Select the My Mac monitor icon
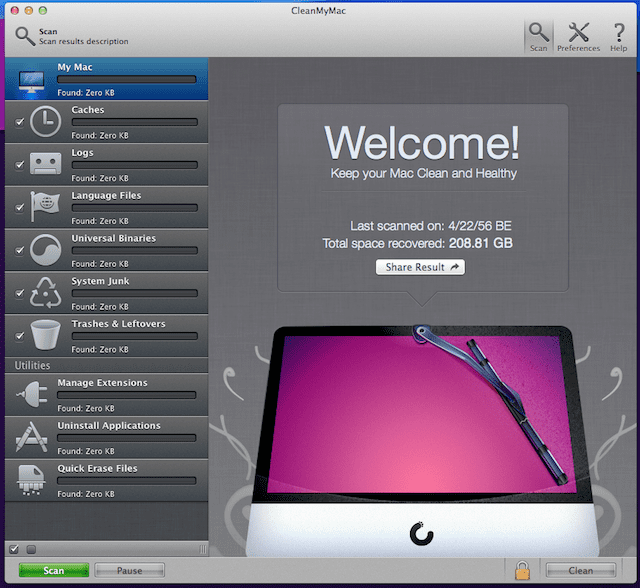The width and height of the screenshot is (640, 588). (x=31, y=83)
